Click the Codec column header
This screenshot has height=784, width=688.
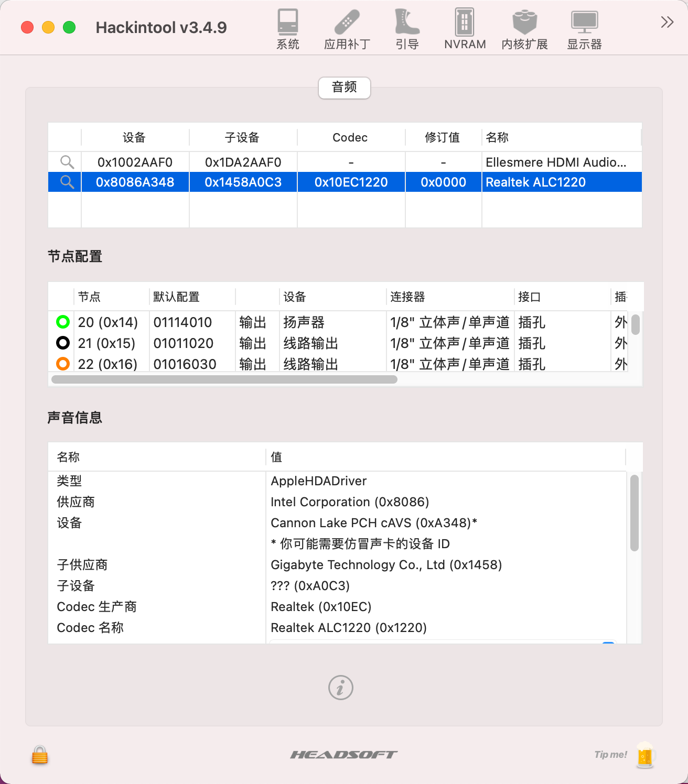coord(351,137)
